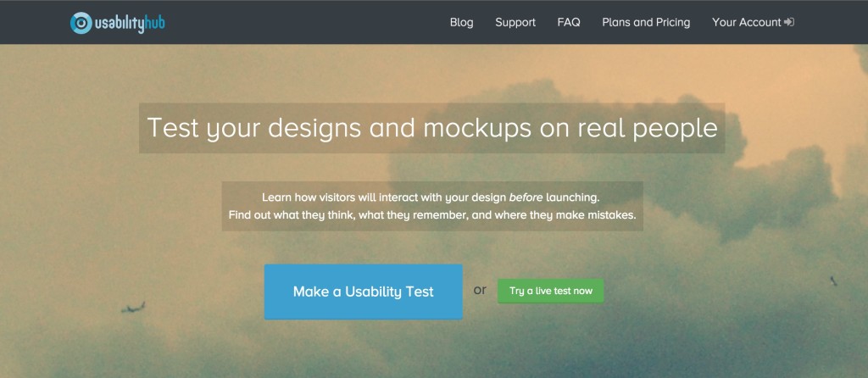Click the Make a Usability Test button
Image resolution: width=868 pixels, height=378 pixels.
tap(363, 292)
